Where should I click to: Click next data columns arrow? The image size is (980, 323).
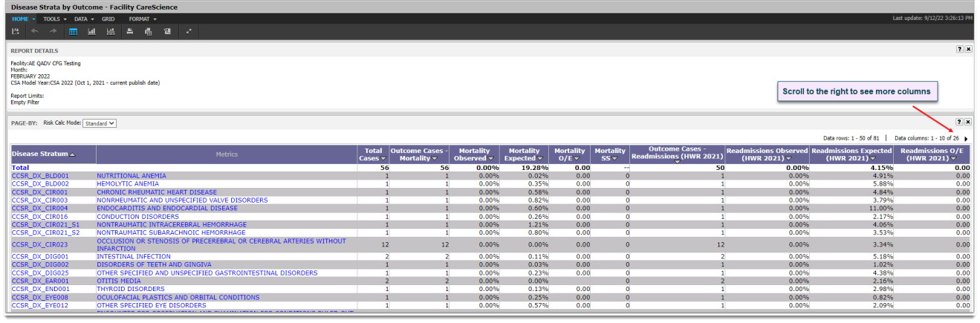pyautogui.click(x=966, y=139)
